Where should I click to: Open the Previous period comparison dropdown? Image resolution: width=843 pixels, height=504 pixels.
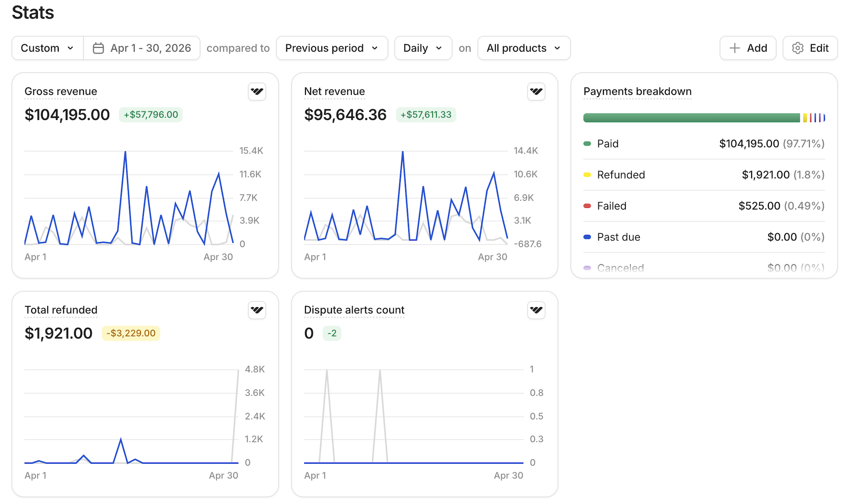click(x=332, y=48)
